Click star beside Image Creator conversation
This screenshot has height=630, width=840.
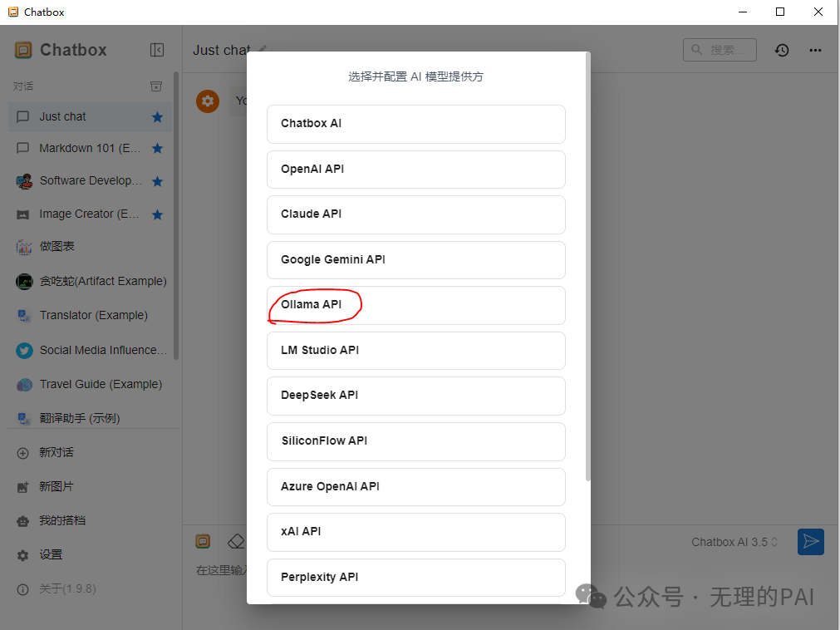pyautogui.click(x=157, y=214)
